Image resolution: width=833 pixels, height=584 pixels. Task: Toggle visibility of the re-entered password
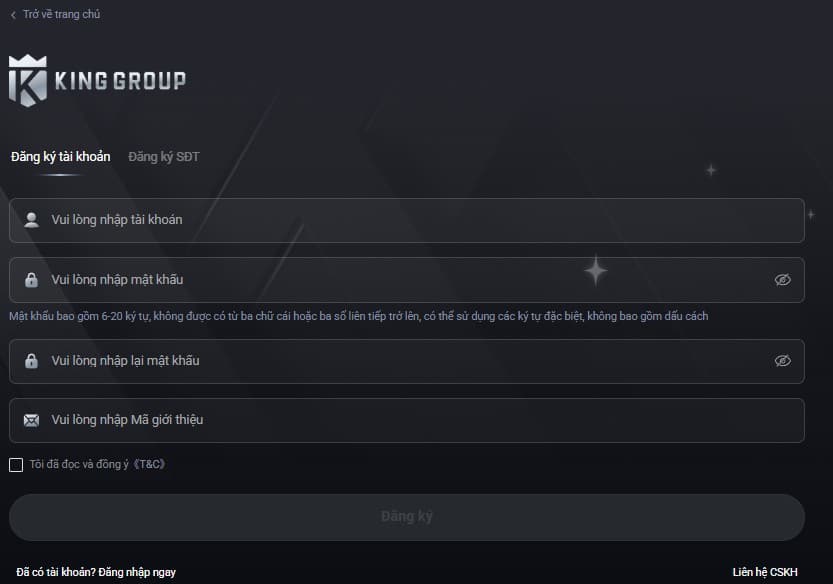[783, 361]
